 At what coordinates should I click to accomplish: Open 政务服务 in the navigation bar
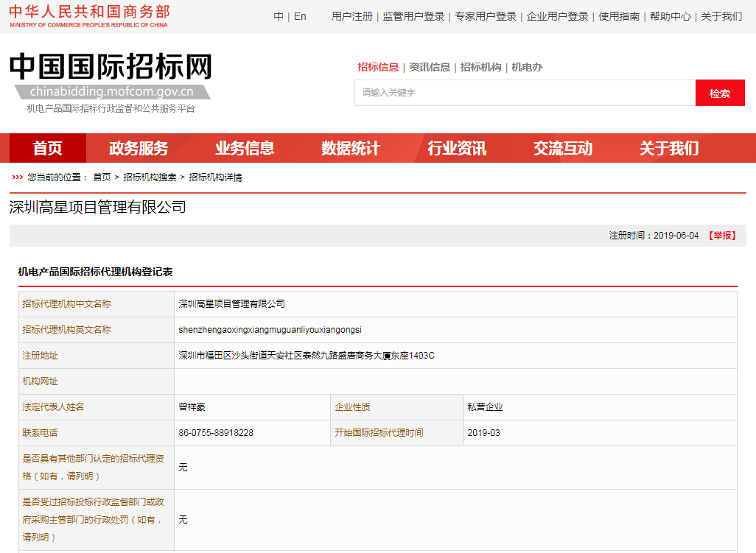(x=139, y=148)
